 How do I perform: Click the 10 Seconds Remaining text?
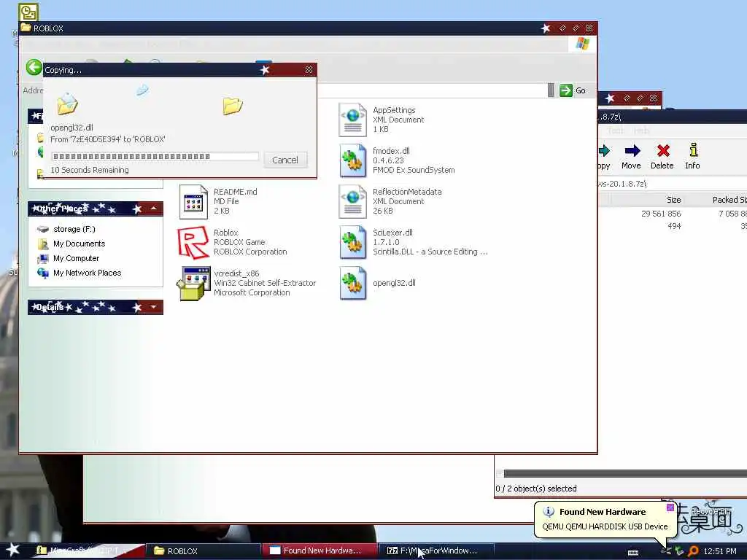click(90, 170)
